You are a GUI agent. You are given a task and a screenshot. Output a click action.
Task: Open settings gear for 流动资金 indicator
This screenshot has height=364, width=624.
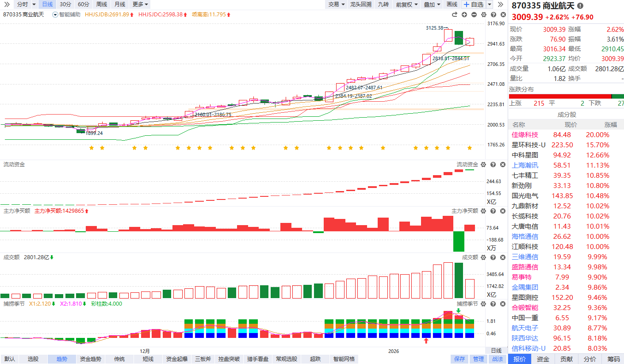[x=483, y=165]
